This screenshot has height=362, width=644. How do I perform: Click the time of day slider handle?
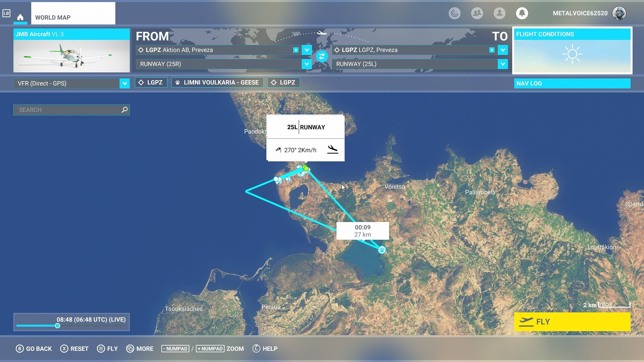[58, 326]
